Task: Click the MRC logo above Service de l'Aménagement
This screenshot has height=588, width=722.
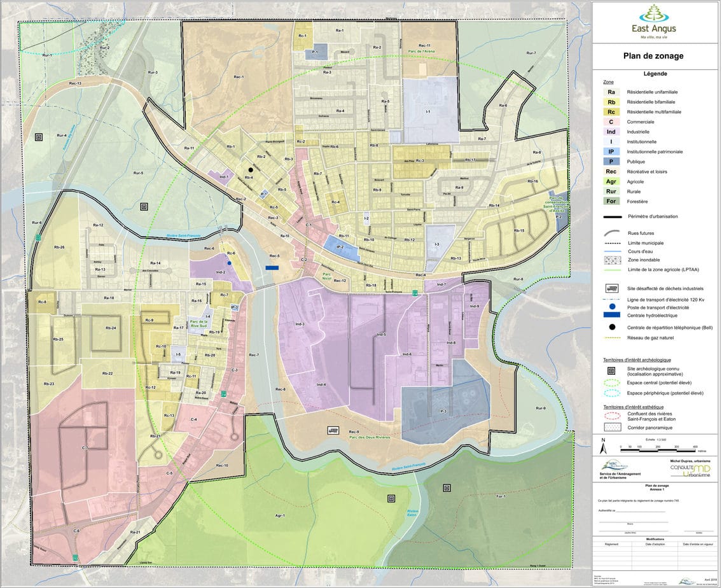Action: tap(612, 466)
